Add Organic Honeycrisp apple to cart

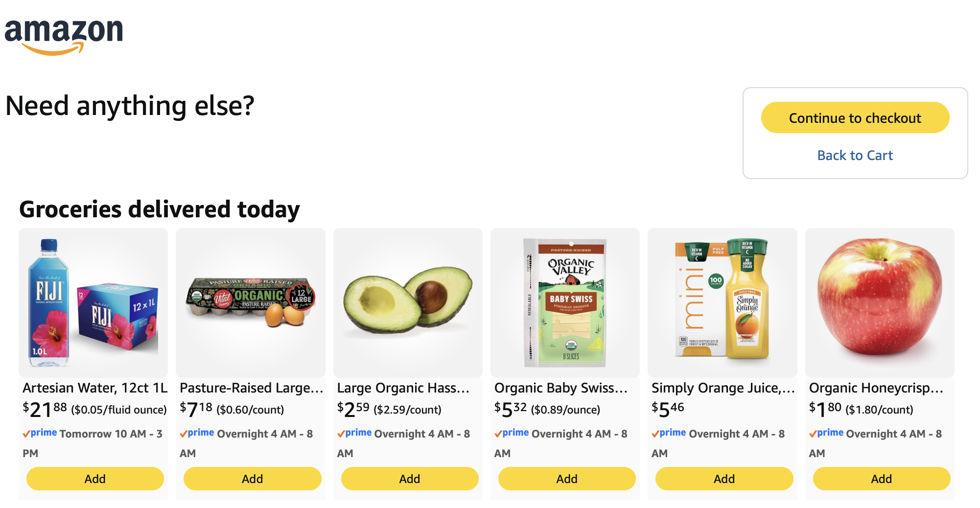point(882,479)
